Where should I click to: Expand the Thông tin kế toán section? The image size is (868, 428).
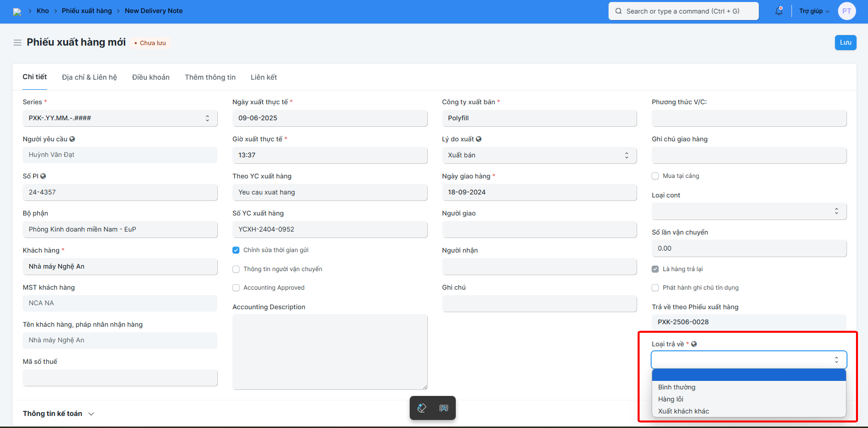[x=58, y=413]
